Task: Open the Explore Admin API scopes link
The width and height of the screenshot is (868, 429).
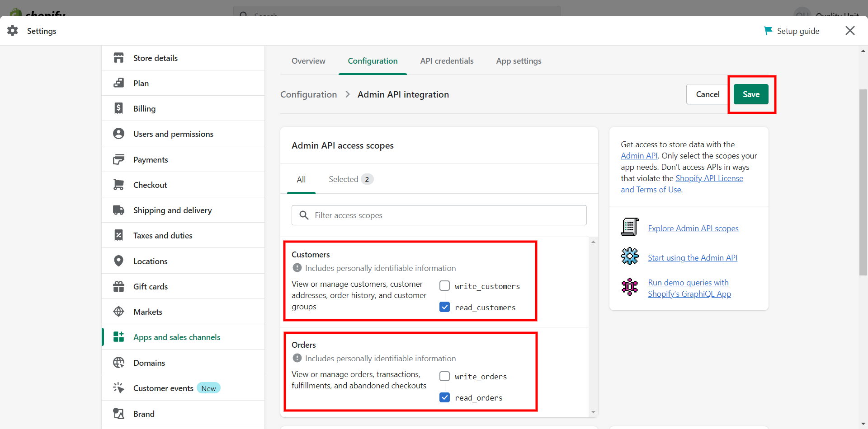Action: point(693,228)
